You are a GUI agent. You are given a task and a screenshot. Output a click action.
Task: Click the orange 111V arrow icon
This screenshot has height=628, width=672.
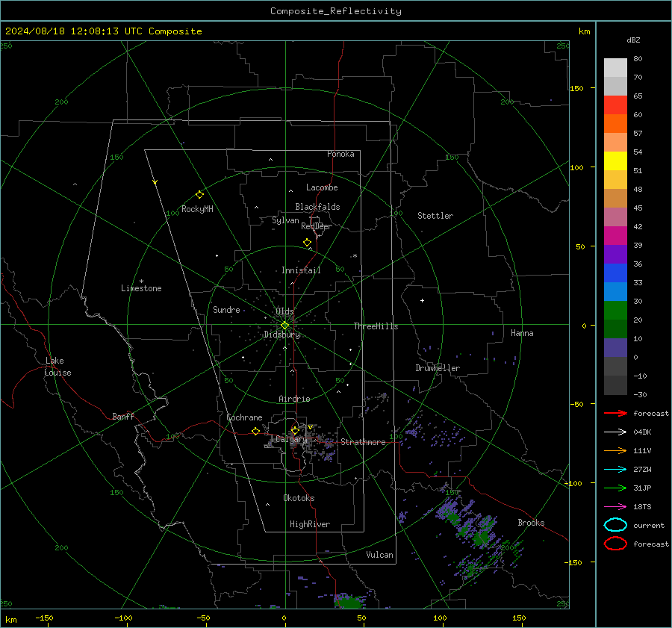(615, 450)
